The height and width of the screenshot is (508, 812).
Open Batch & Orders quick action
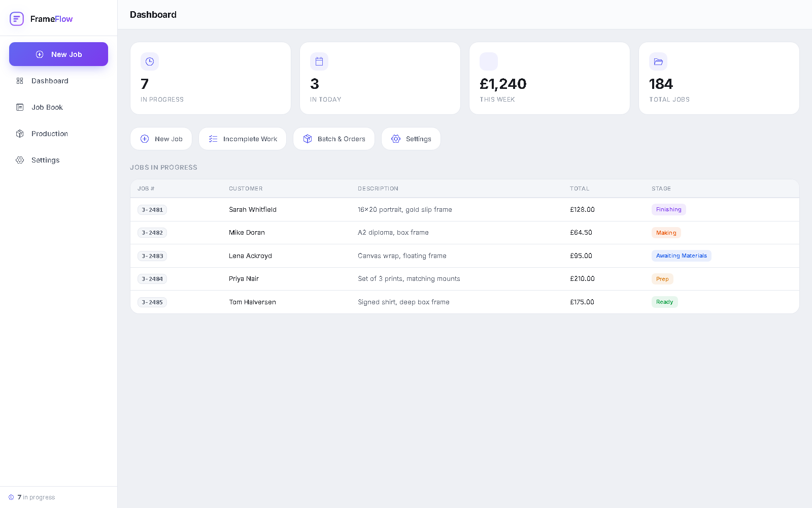click(334, 139)
